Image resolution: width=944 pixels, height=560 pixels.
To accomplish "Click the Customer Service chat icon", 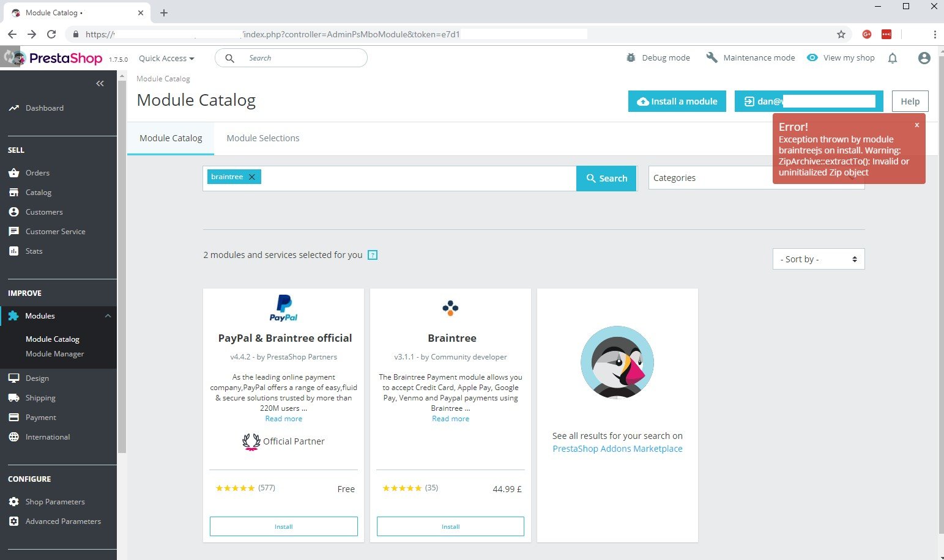I will 13,232.
